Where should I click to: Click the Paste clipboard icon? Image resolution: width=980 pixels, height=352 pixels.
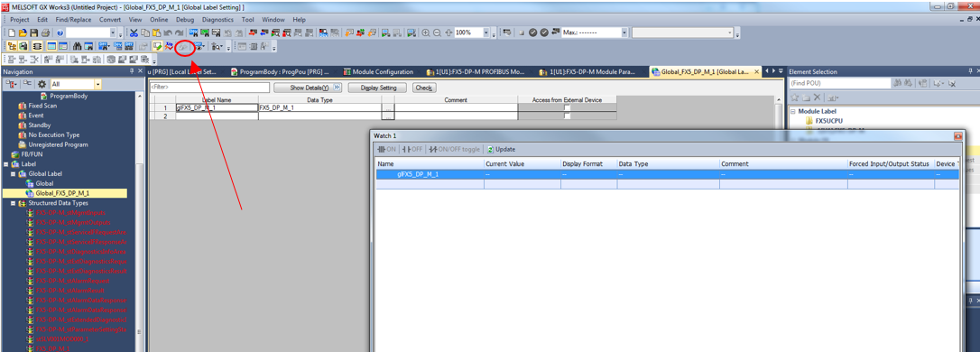(x=156, y=32)
